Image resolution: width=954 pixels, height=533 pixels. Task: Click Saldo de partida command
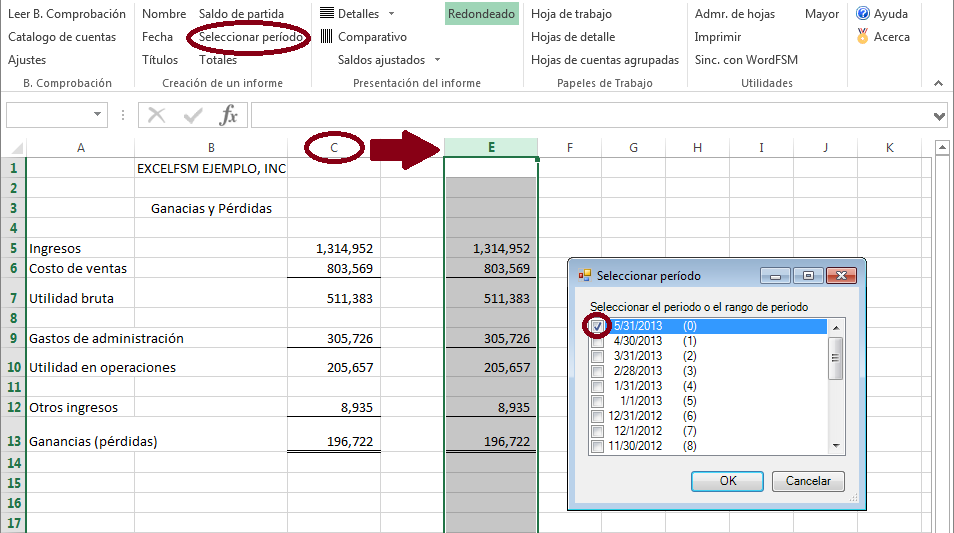pyautogui.click(x=241, y=13)
